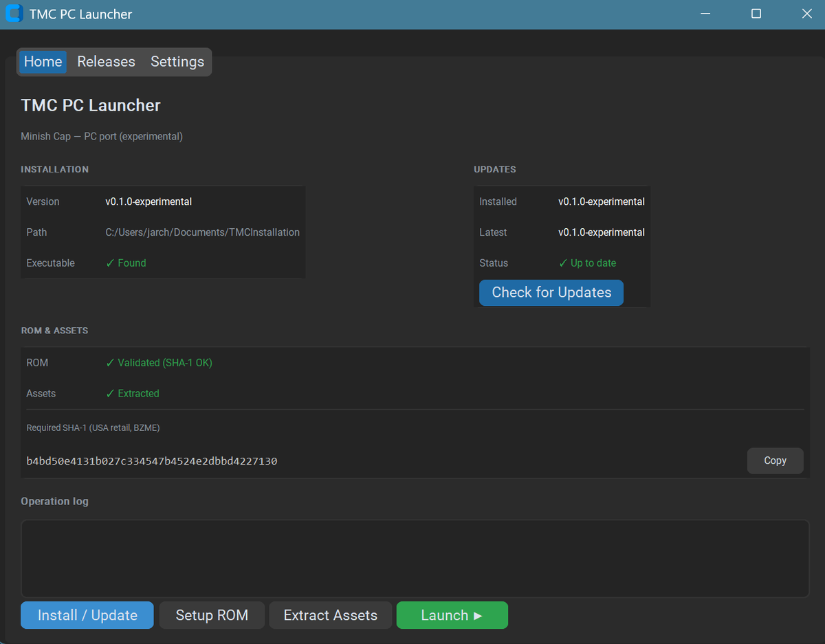The height and width of the screenshot is (644, 825).
Task: Click the installation path C:/Users/jarch/Documents/TMCInstallation
Action: (x=203, y=232)
